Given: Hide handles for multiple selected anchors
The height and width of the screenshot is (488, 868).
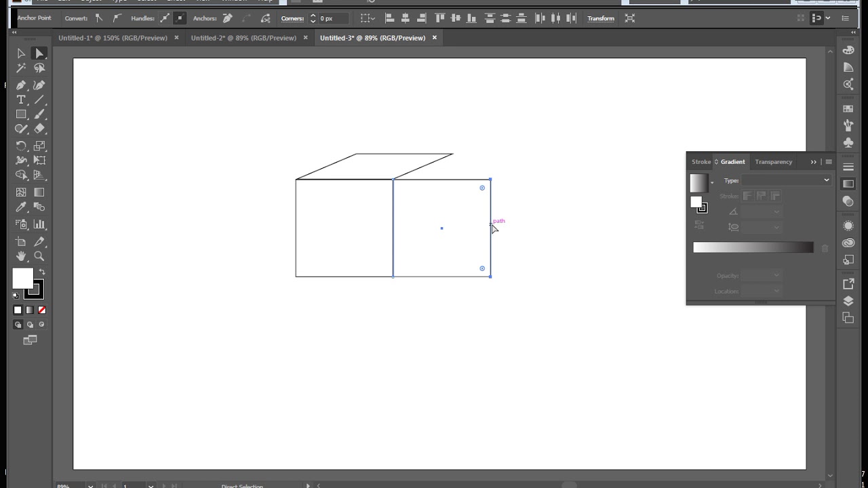Looking at the screenshot, I should tap(180, 18).
